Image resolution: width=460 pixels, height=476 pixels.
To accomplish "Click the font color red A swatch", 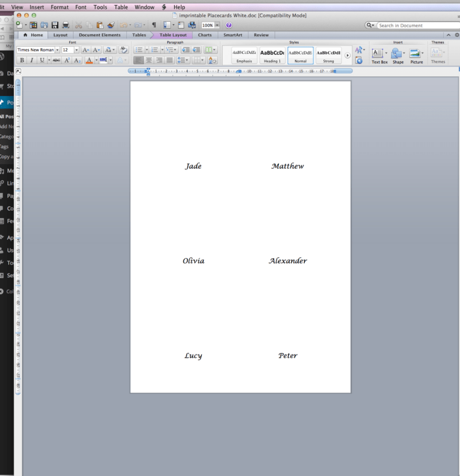I will 90,60.
